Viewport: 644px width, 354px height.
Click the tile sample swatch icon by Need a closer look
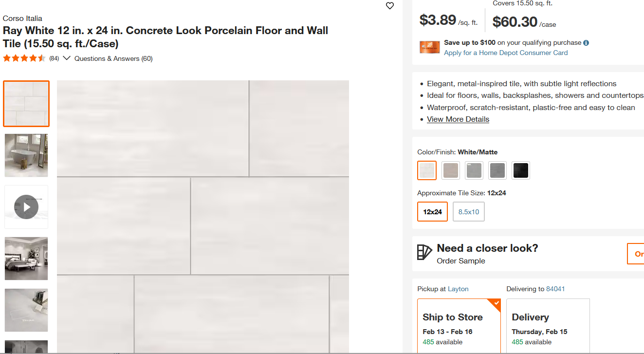pyautogui.click(x=424, y=252)
